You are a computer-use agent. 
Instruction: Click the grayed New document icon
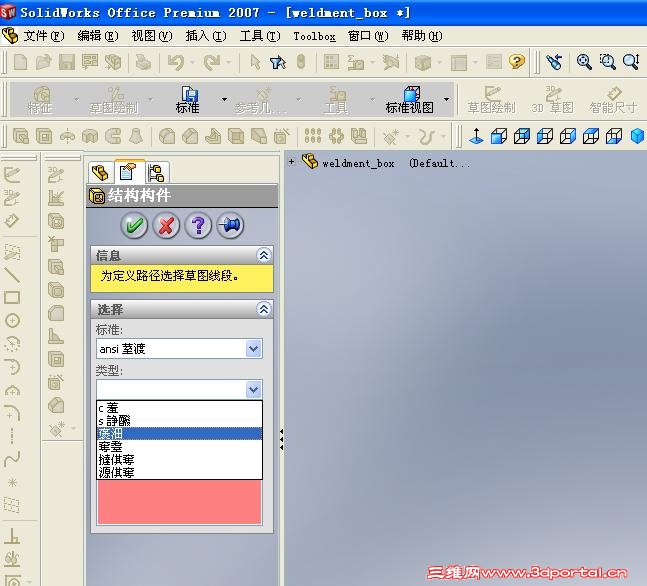(x=20, y=62)
